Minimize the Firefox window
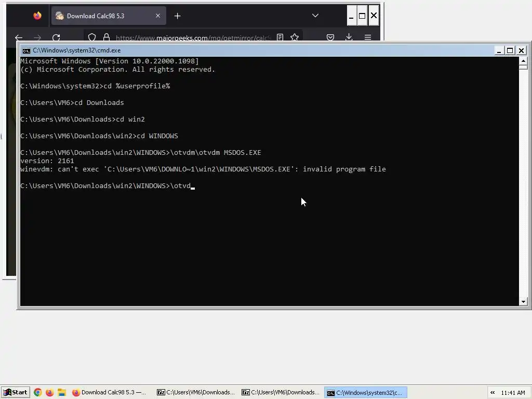This screenshot has height=399, width=532. tap(352, 16)
